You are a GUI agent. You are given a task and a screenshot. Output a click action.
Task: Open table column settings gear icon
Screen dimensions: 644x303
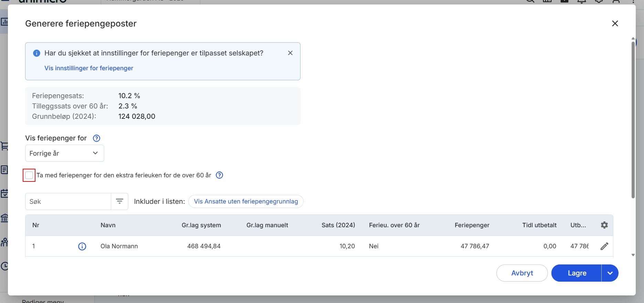[x=604, y=225]
